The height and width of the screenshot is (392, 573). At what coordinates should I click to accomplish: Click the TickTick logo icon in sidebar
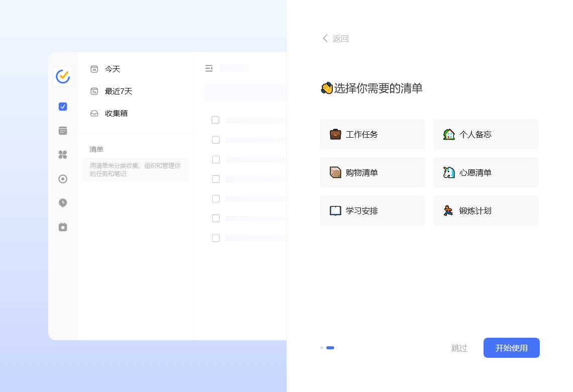63,76
